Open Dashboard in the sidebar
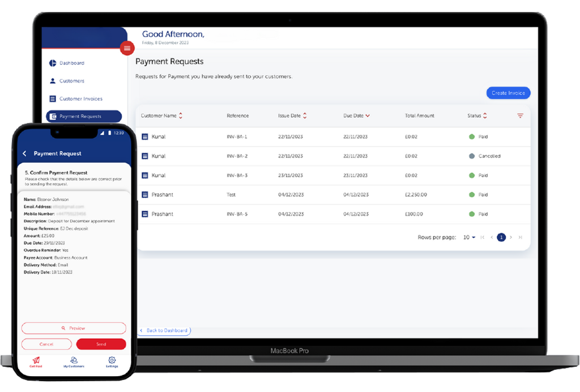 point(71,63)
